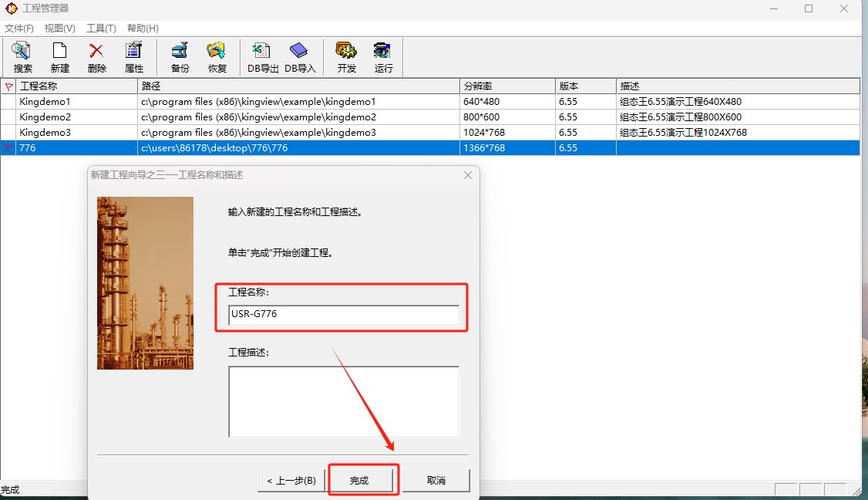868x500 pixels.
Task: Sort list by the 分辨率 column header
Action: coord(507,86)
